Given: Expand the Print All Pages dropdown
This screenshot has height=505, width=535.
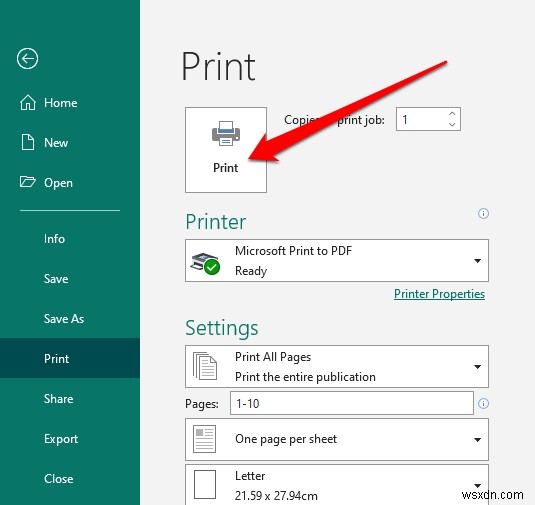Looking at the screenshot, I should click(477, 367).
